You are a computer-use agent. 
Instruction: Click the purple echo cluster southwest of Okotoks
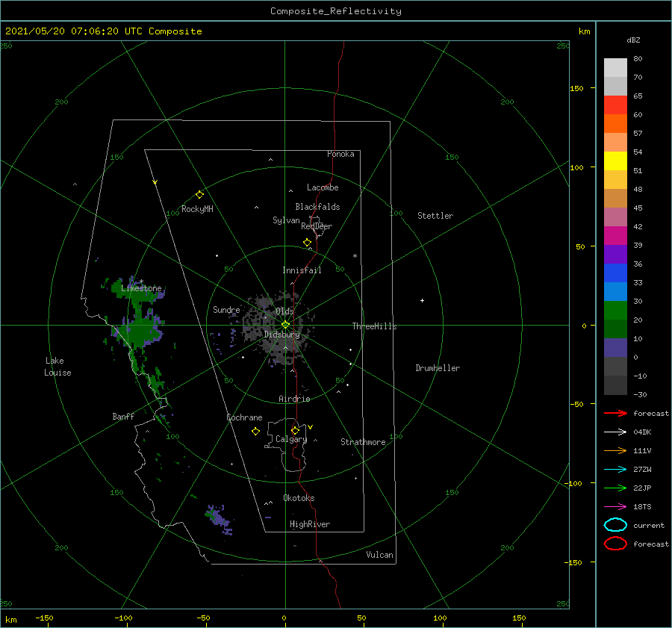click(220, 517)
